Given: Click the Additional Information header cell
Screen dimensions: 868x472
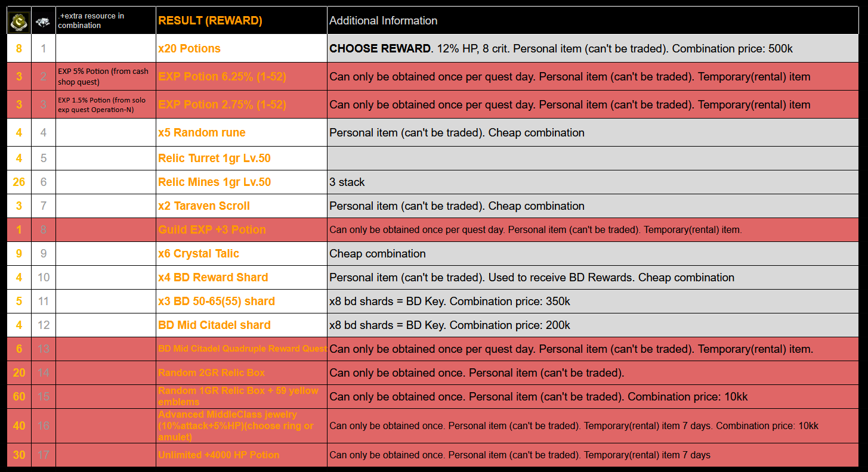Looking at the screenshot, I should [384, 21].
